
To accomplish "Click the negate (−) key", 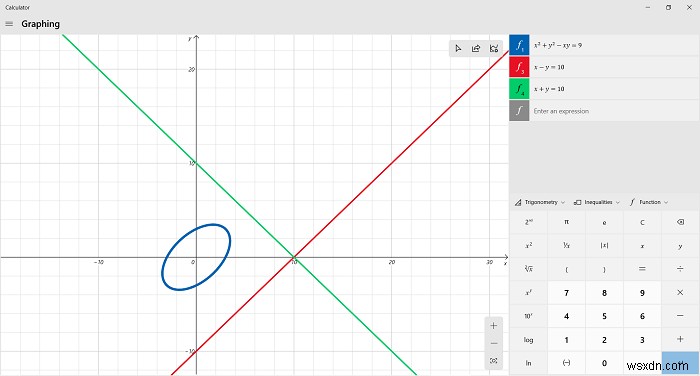I will coord(567,363).
